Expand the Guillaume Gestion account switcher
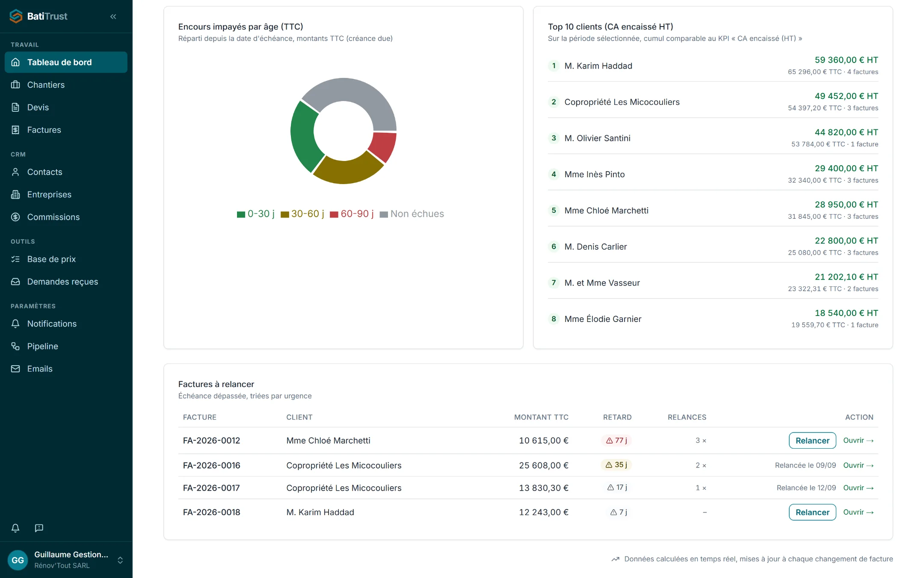 (x=120, y=560)
